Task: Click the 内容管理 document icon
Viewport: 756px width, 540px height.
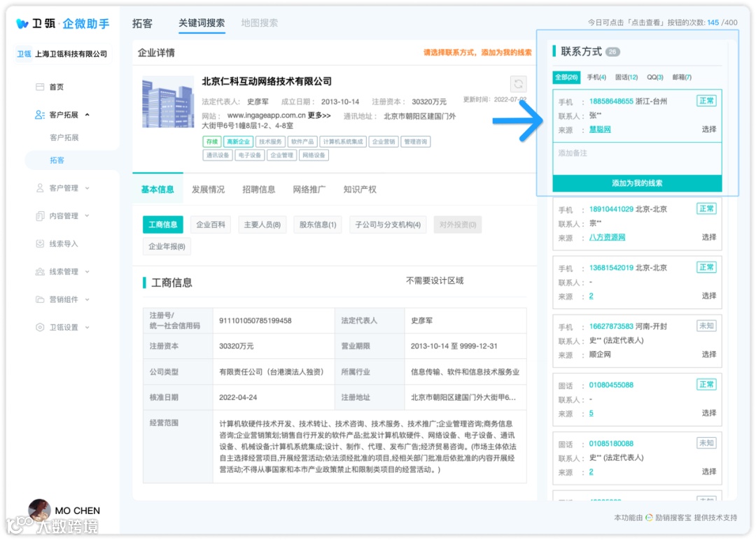Action: (40, 216)
